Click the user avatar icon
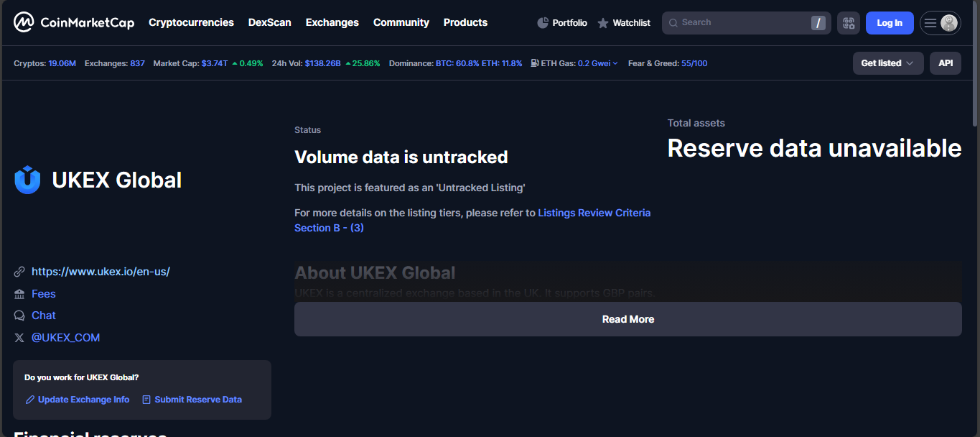This screenshot has width=980, height=437. [x=949, y=23]
